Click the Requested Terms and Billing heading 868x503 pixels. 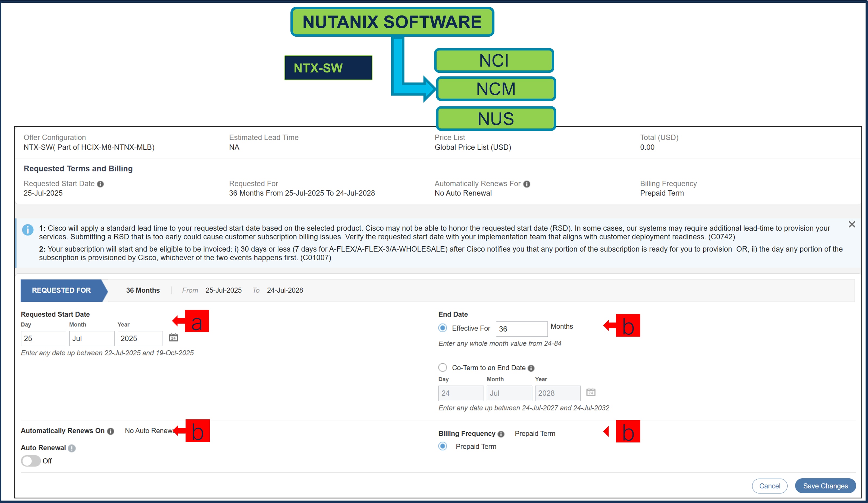(x=78, y=169)
